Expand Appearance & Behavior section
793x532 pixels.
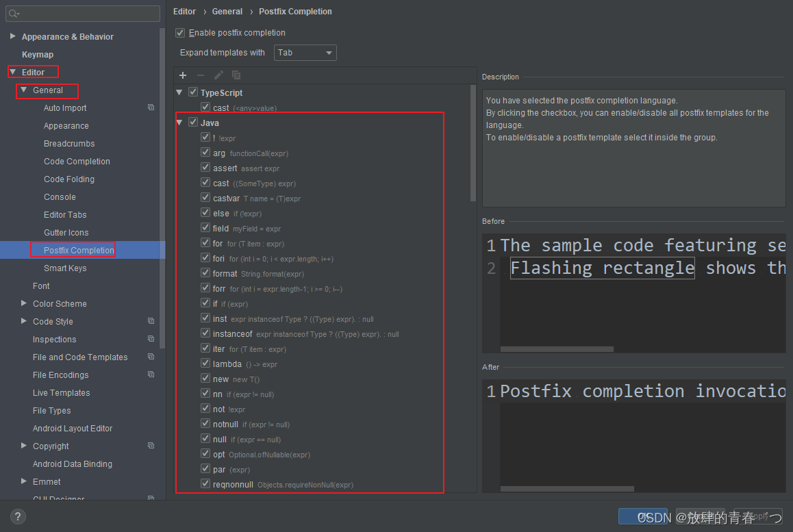(x=13, y=36)
